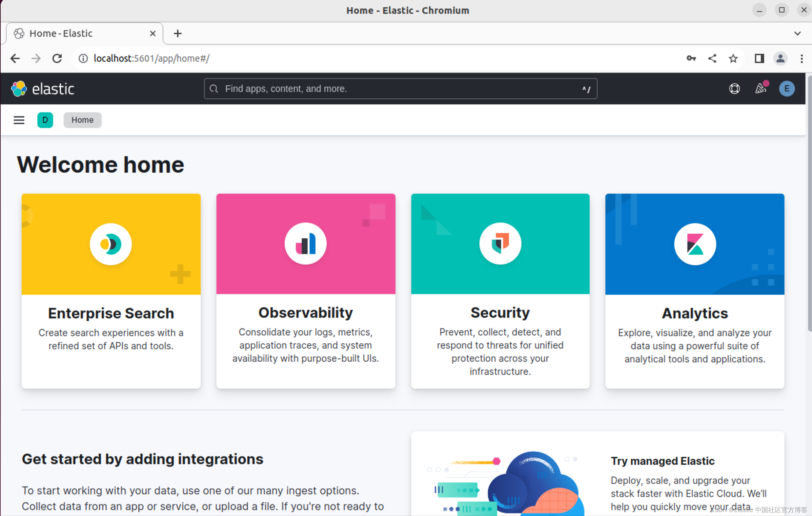The width and height of the screenshot is (812, 516).
Task: Select the Home - Elastic tab
Action: pyautogui.click(x=84, y=33)
